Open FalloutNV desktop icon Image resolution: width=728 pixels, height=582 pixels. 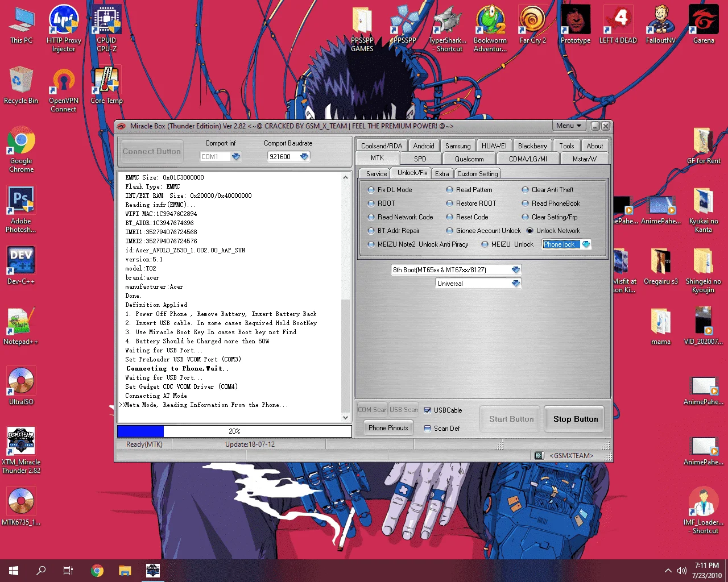tap(661, 26)
